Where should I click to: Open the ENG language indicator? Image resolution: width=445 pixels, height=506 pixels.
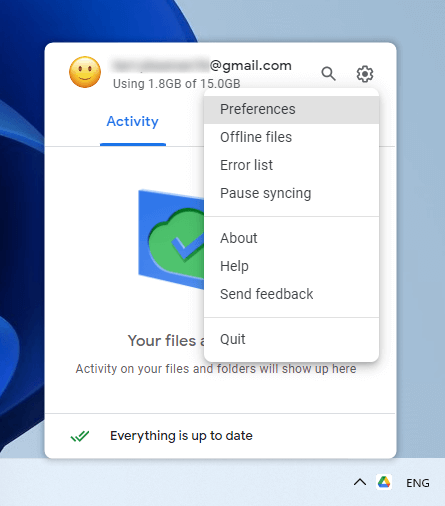tap(418, 483)
